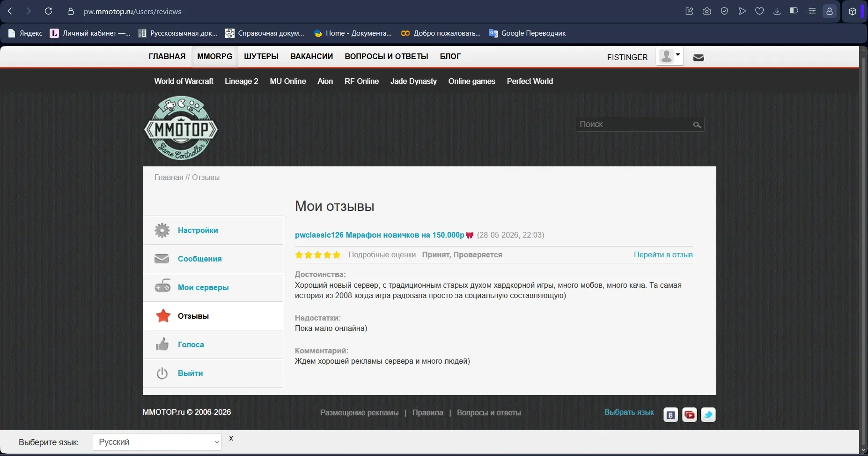Take a snapshot with the camera icon
Screen dimensions: 868x456
(707, 11)
